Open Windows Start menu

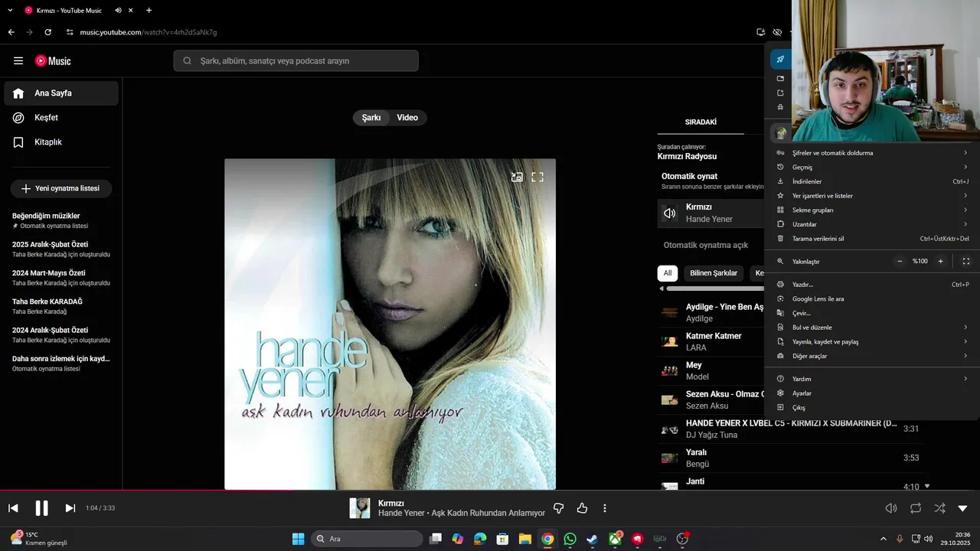(298, 539)
